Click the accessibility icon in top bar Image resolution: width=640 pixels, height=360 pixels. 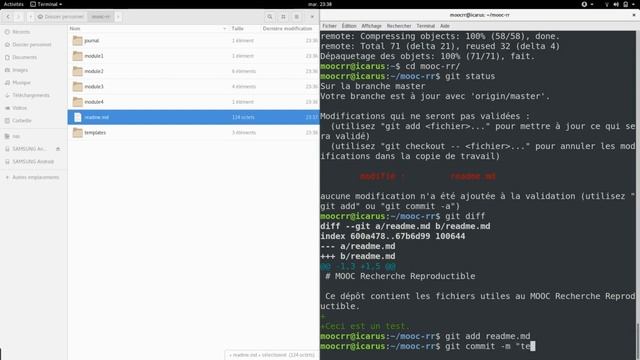(x=584, y=4)
